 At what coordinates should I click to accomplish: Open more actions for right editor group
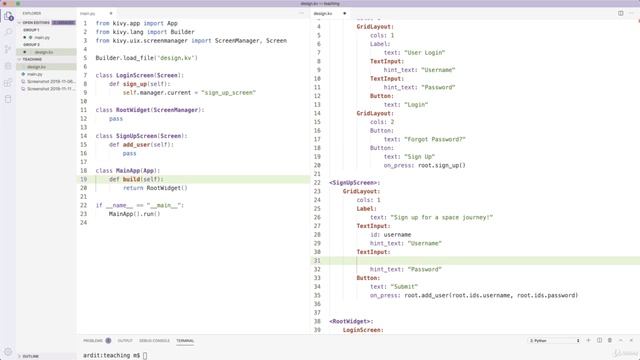pos(632,13)
